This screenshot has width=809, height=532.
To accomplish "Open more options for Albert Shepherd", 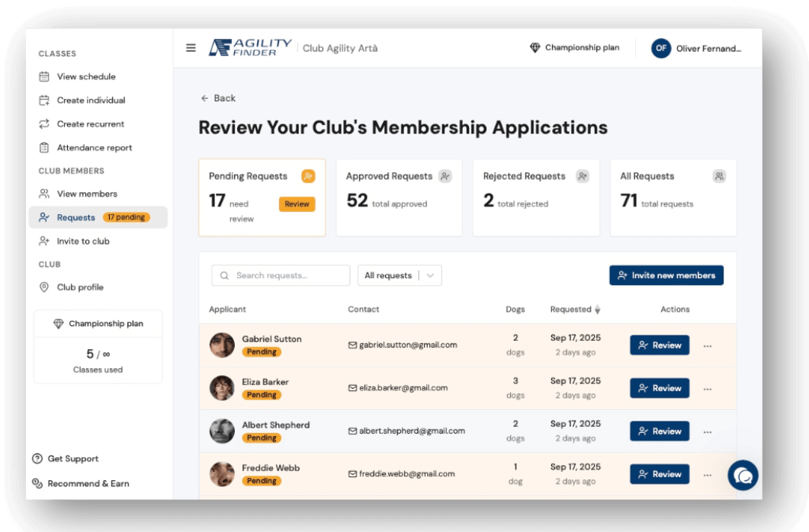I will pyautogui.click(x=708, y=432).
